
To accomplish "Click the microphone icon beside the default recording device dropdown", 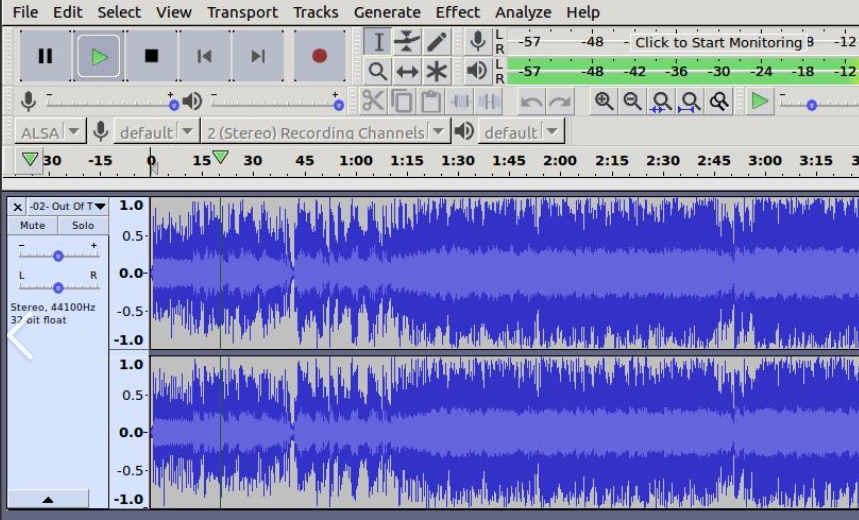I will [100, 132].
